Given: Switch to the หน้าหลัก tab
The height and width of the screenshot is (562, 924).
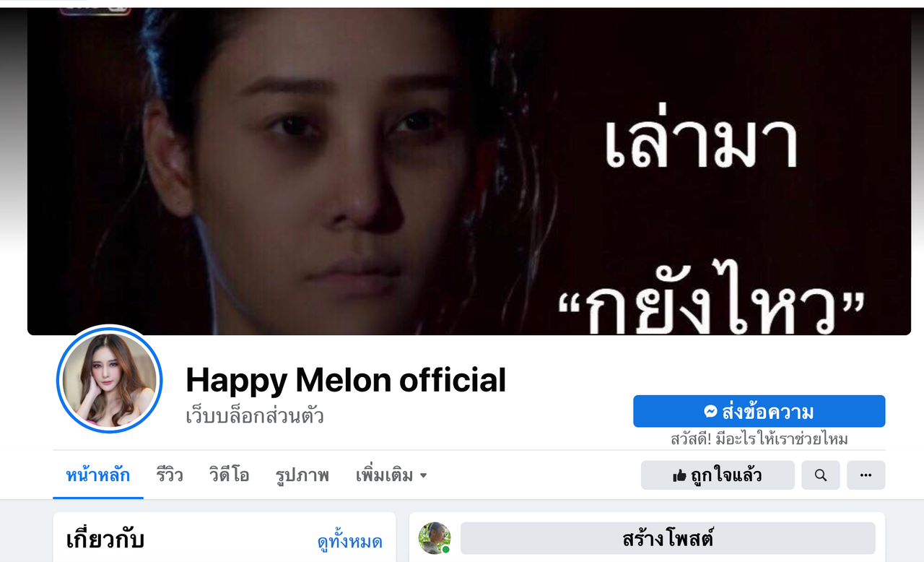Looking at the screenshot, I should [97, 475].
